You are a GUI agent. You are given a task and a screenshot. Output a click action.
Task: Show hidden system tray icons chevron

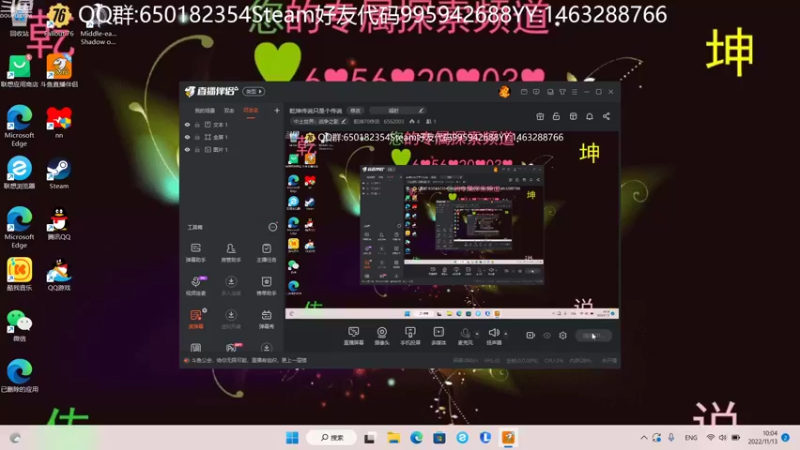coord(644,438)
